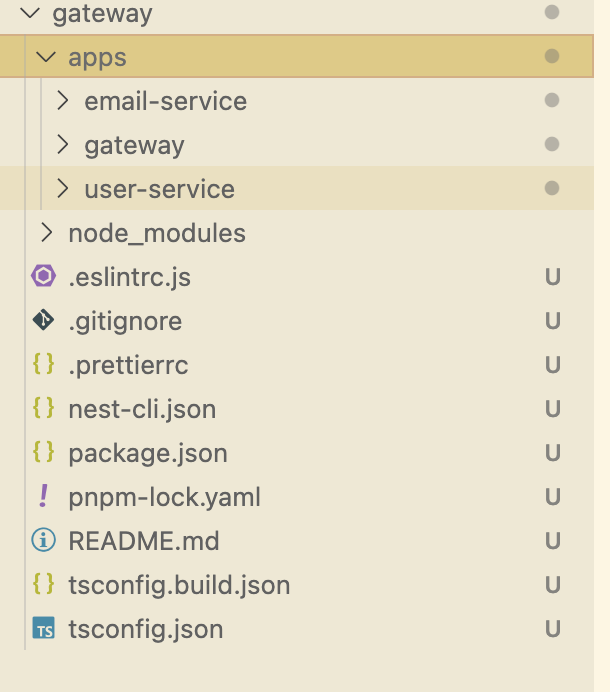Image resolution: width=610 pixels, height=692 pixels.
Task: Expand the user-service folder
Action: 63,188
